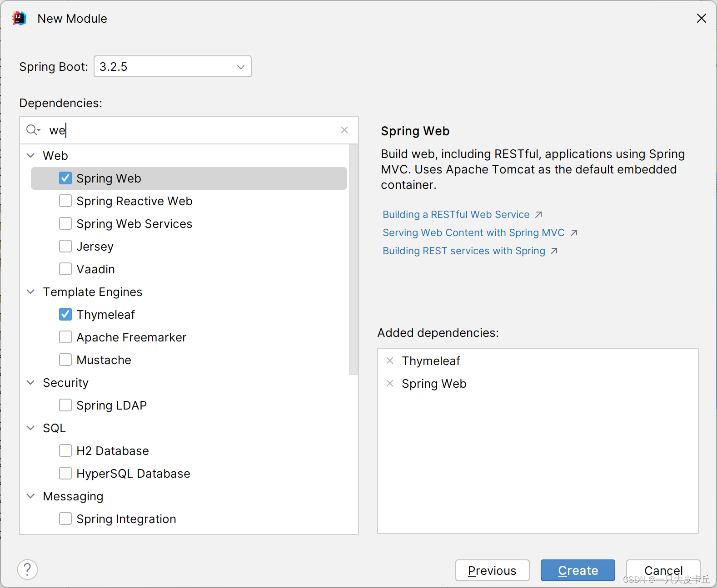This screenshot has height=588, width=717.
Task: Click the search magnifier icon in dependencies field
Action: (33, 130)
